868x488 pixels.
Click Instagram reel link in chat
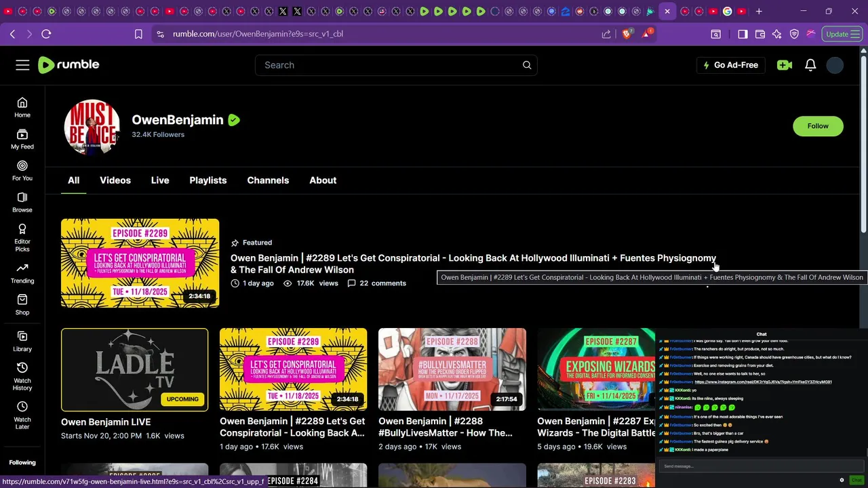(763, 382)
